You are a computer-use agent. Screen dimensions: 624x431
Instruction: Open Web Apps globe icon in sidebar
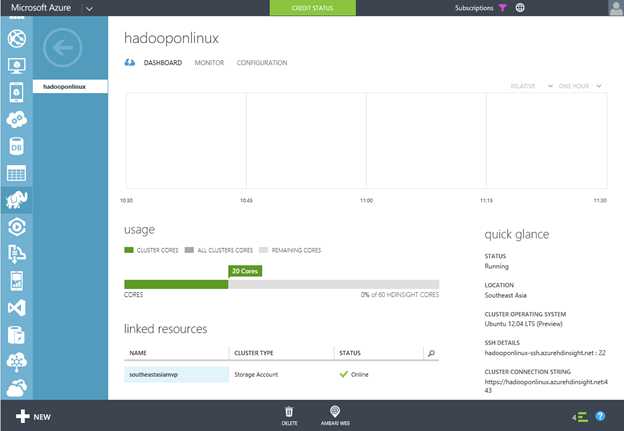(x=16, y=38)
